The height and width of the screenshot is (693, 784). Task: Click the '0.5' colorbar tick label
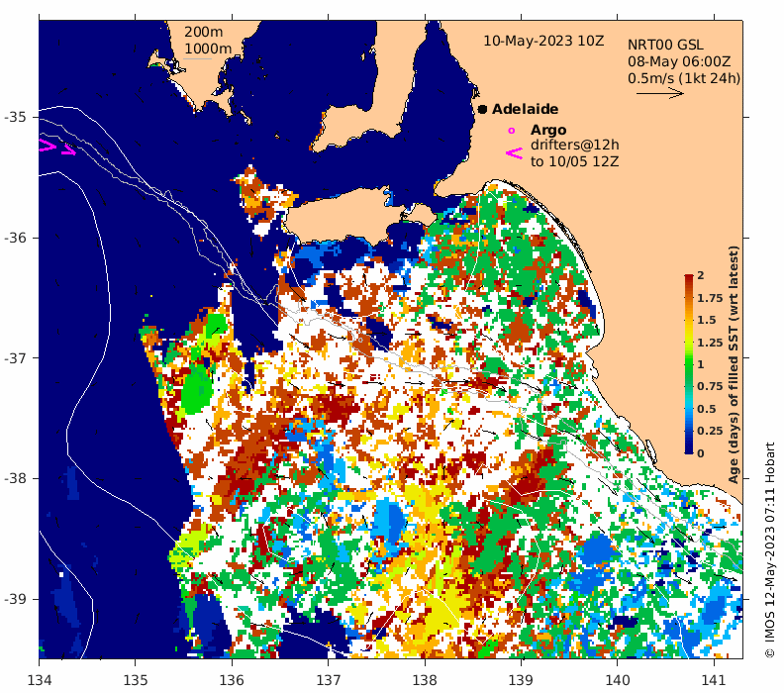click(x=706, y=409)
